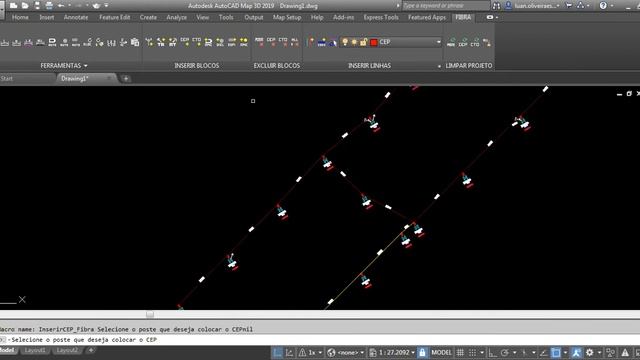Open the Express Tools tab
This screenshot has height=360, width=640.
[381, 17]
